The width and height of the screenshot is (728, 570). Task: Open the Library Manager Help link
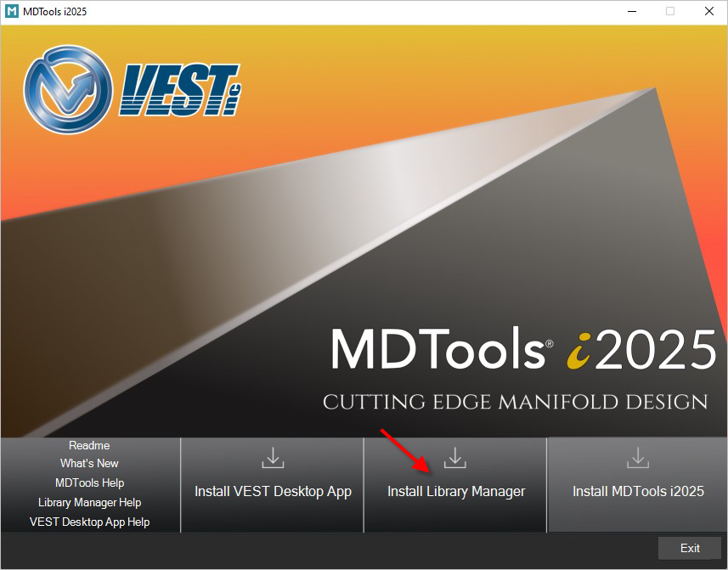[89, 502]
